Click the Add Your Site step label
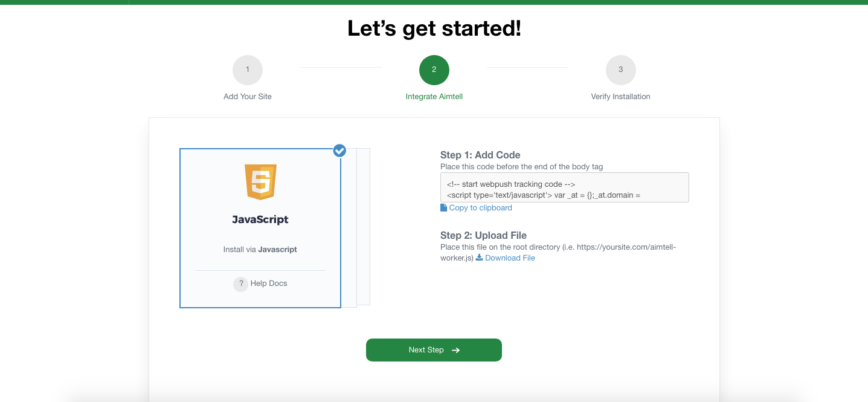The width and height of the screenshot is (868, 402). [x=247, y=96]
